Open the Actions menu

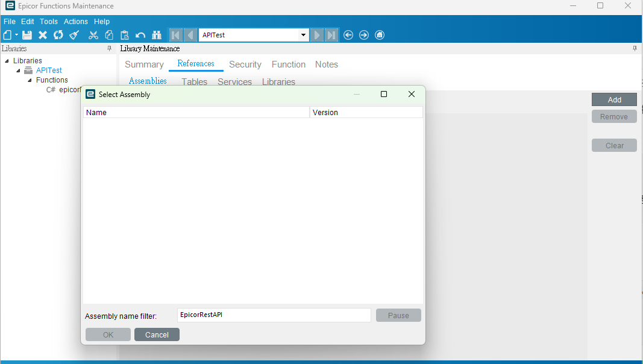(75, 21)
